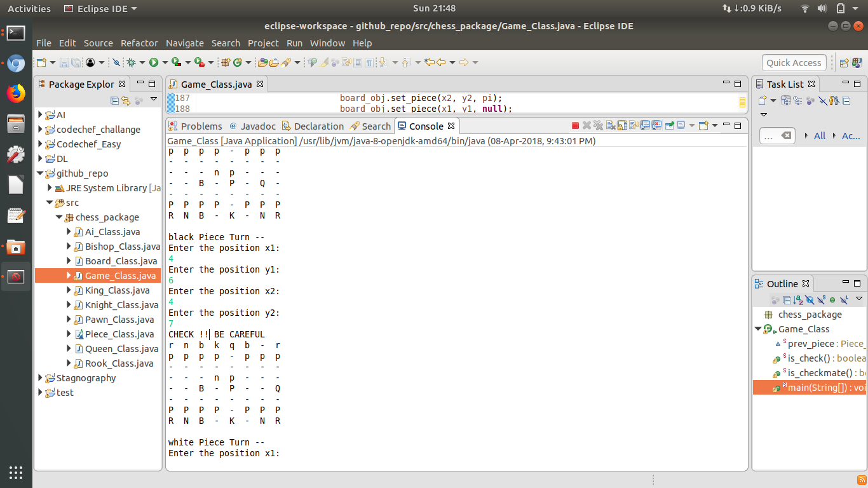Open the File menu
Image resolution: width=868 pixels, height=488 pixels.
click(44, 43)
